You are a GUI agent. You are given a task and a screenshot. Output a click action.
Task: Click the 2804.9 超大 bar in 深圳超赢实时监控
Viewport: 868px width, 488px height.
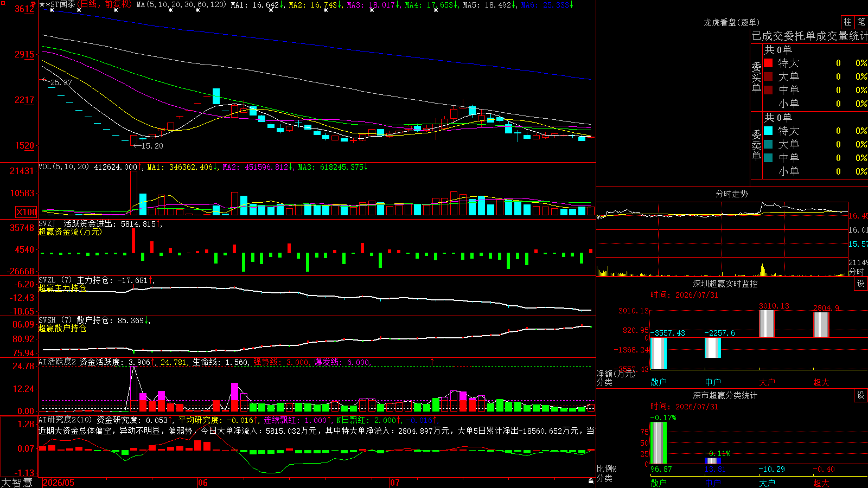pos(821,325)
